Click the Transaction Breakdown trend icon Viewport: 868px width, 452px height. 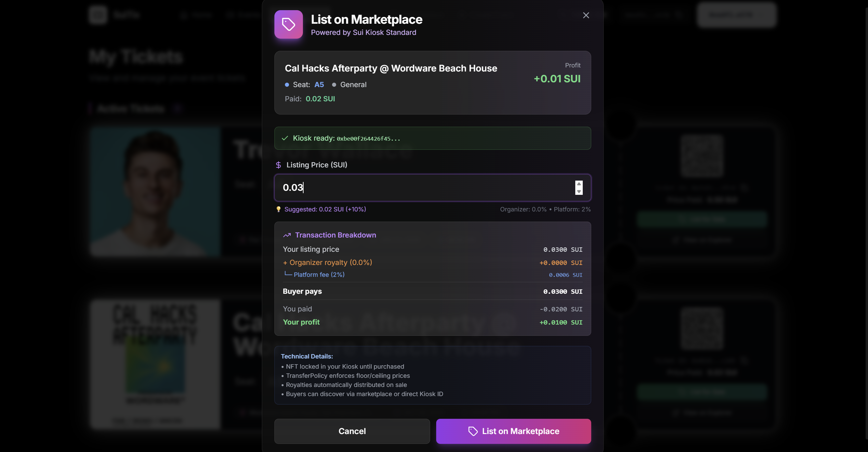click(x=287, y=235)
